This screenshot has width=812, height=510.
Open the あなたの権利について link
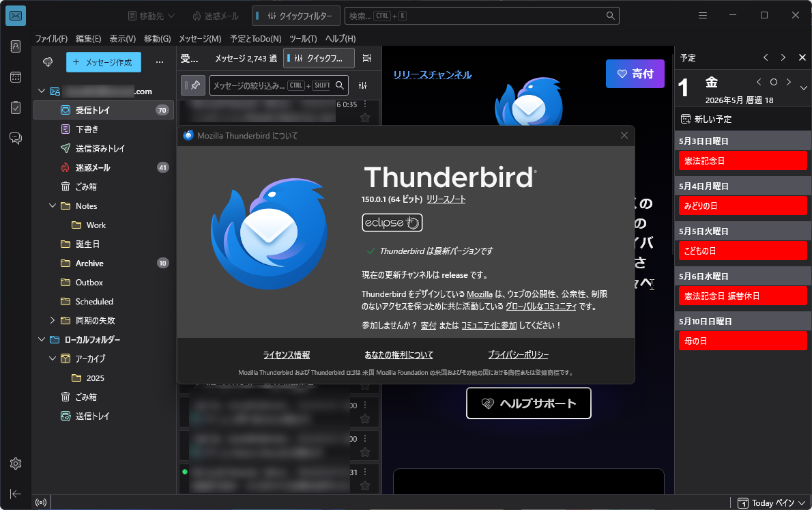[398, 355]
